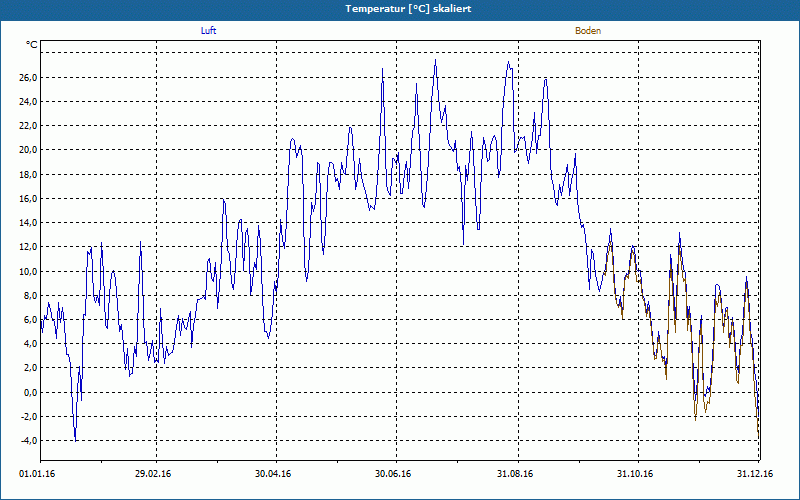This screenshot has height=500, width=800.
Task: Click the Luft legend label
Action: [x=208, y=31]
